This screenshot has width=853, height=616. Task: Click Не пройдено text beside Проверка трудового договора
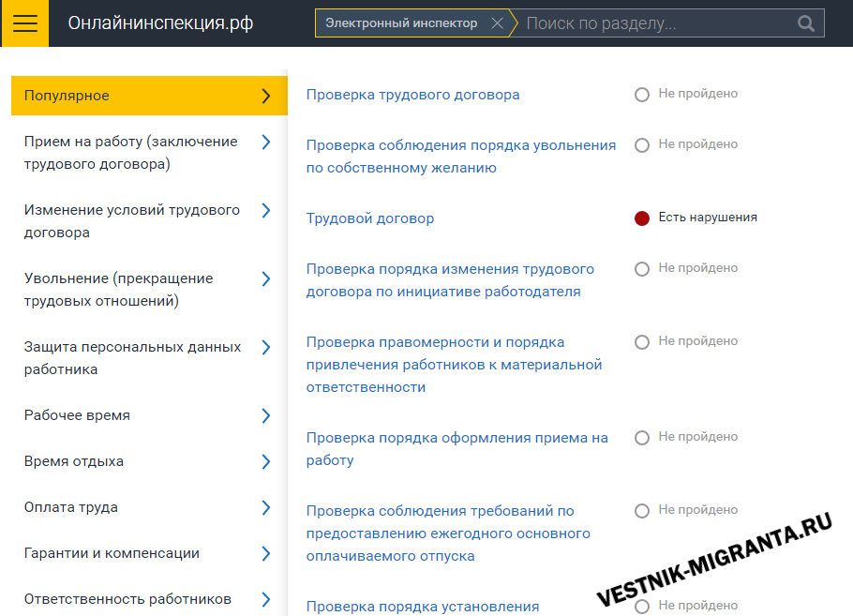[x=698, y=94]
